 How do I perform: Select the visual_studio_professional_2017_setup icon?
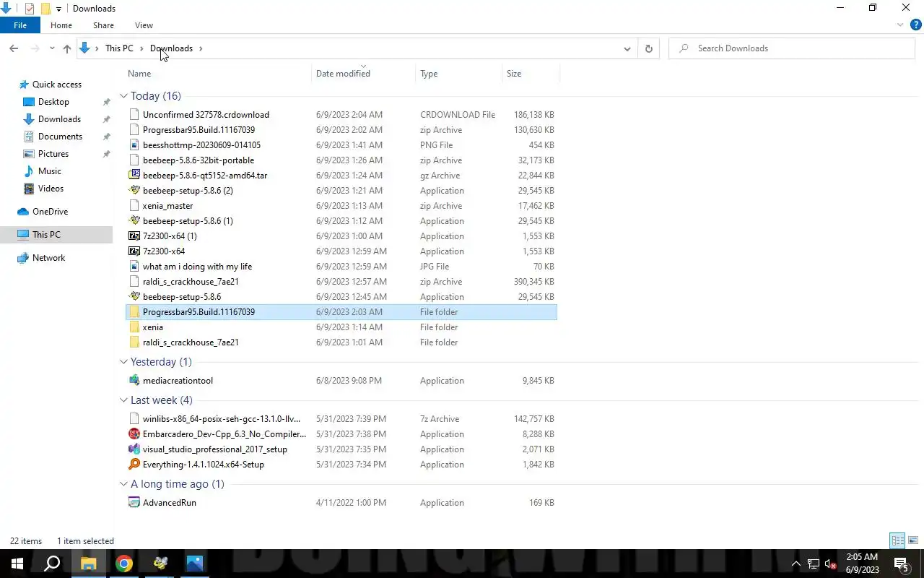click(134, 449)
